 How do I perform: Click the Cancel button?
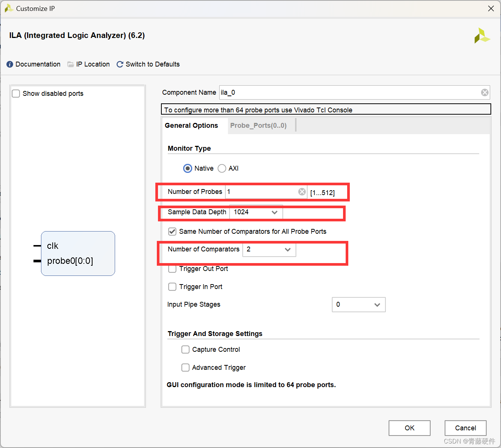pos(466,428)
